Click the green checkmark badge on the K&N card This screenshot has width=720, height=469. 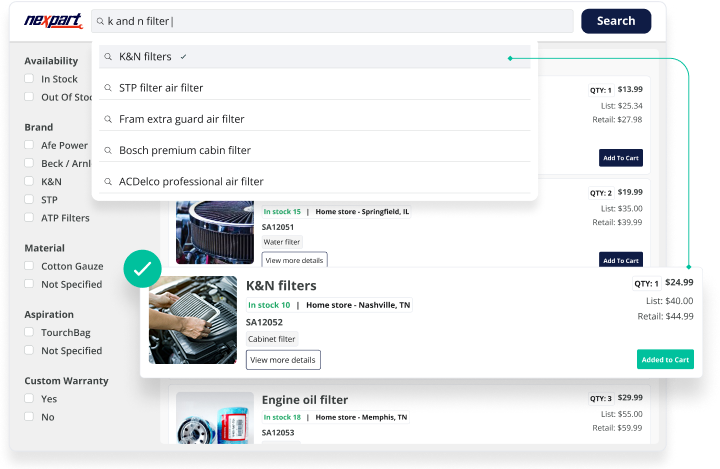[x=142, y=269]
